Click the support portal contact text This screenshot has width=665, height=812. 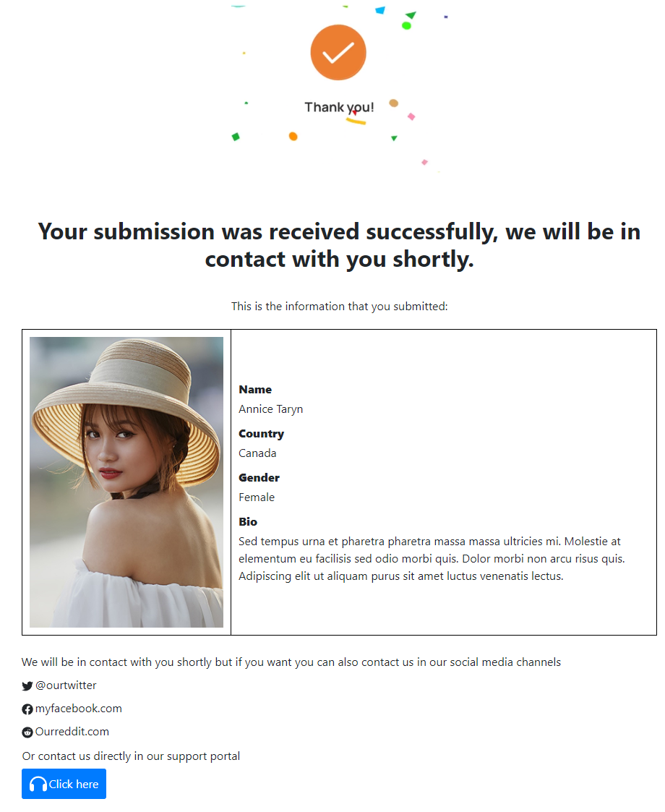pos(131,756)
